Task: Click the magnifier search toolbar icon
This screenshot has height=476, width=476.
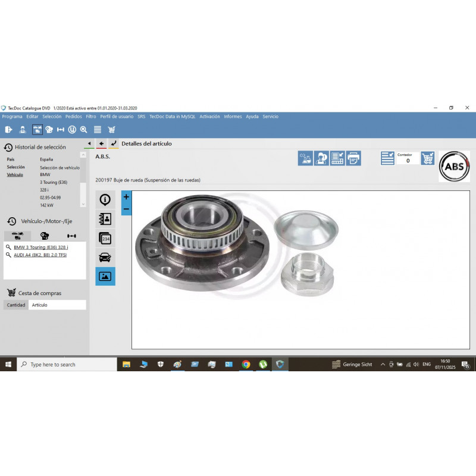Action: pos(84,129)
